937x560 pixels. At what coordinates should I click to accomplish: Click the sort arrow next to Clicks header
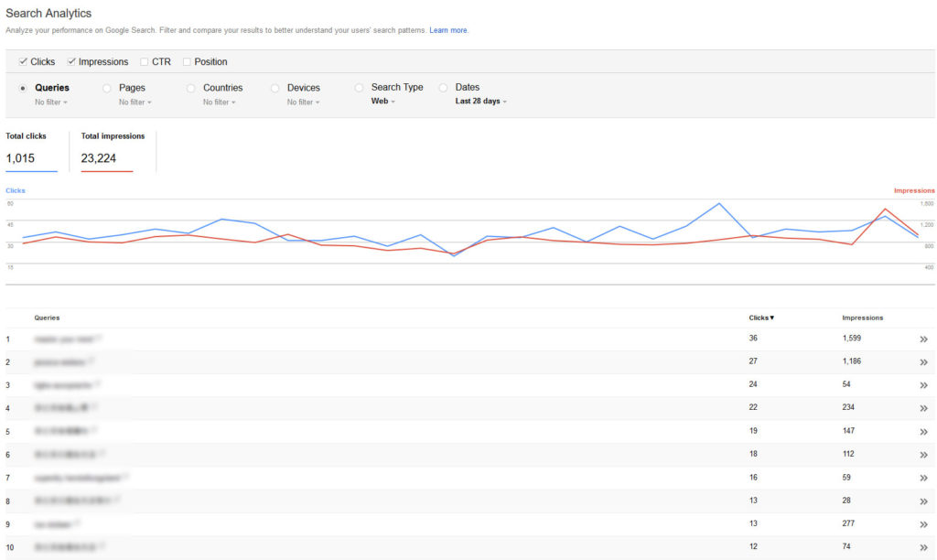pyautogui.click(x=771, y=318)
